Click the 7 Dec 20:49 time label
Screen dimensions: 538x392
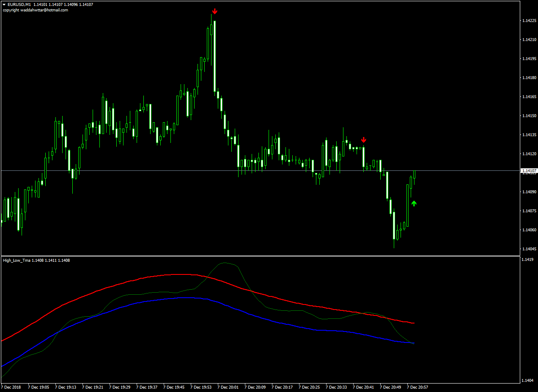(x=390, y=387)
